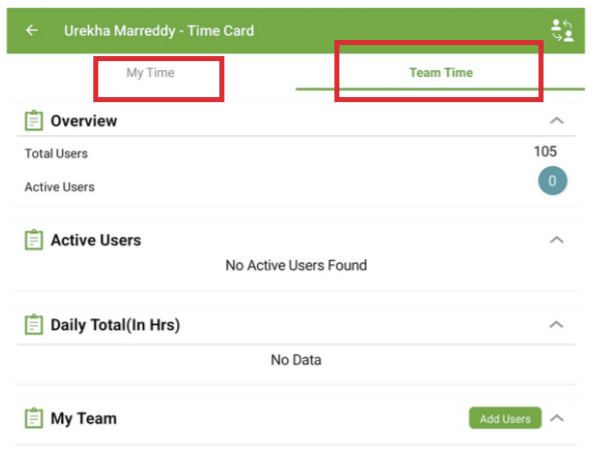Switch to the My Time tab
The image size is (598, 469).
coord(151,72)
